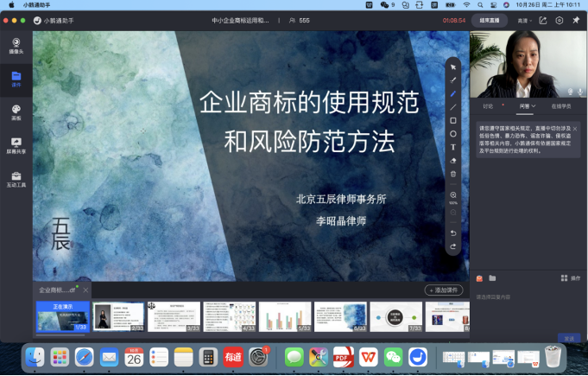Screen dimensions: 588x376
Task: Switch to the 在线学员 tab
Action: tap(561, 106)
